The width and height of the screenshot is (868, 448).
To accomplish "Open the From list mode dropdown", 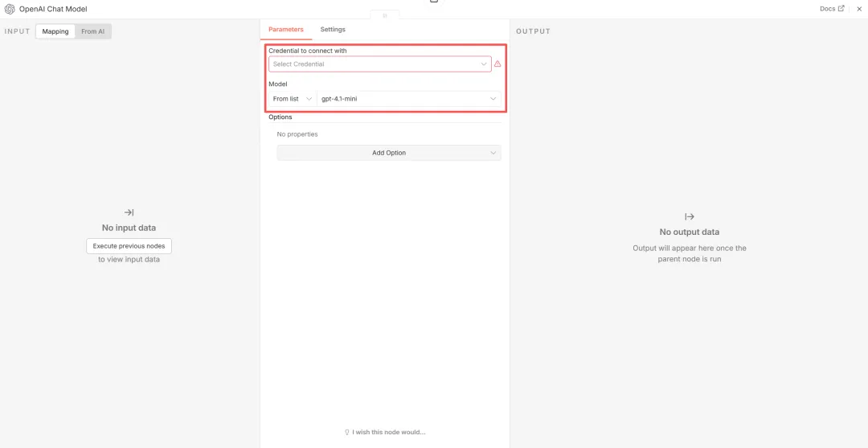I will [x=293, y=99].
